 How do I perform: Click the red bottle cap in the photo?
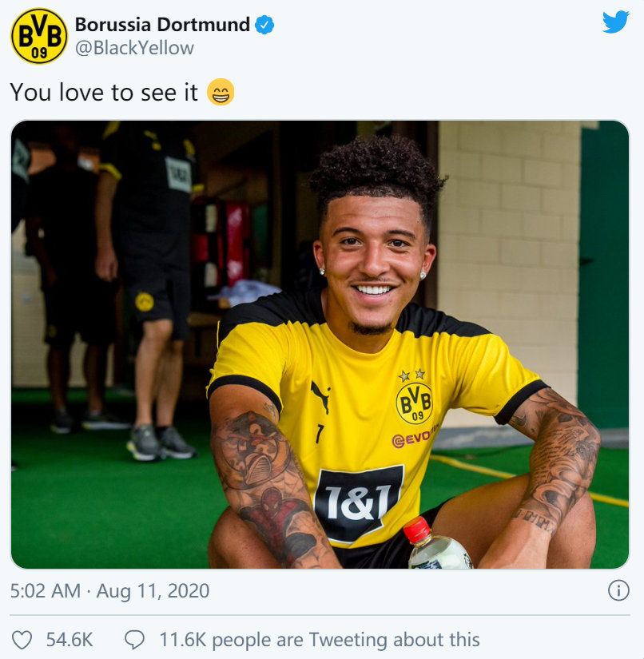(417, 530)
